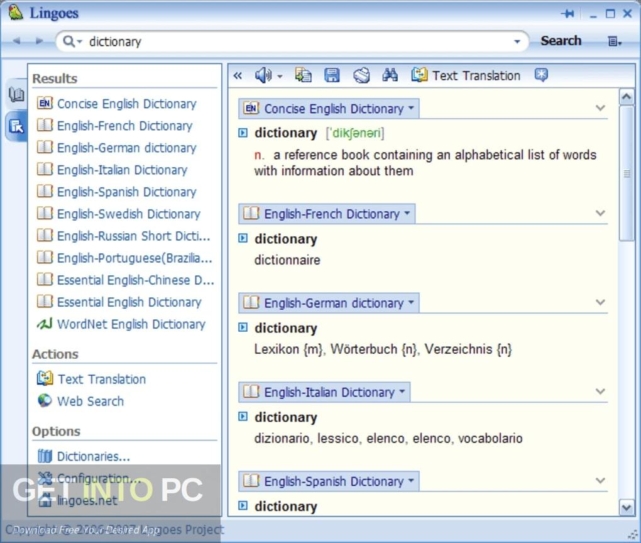Open the speaker voice dropdown arrow
The height and width of the screenshot is (543, 641).
[280, 76]
